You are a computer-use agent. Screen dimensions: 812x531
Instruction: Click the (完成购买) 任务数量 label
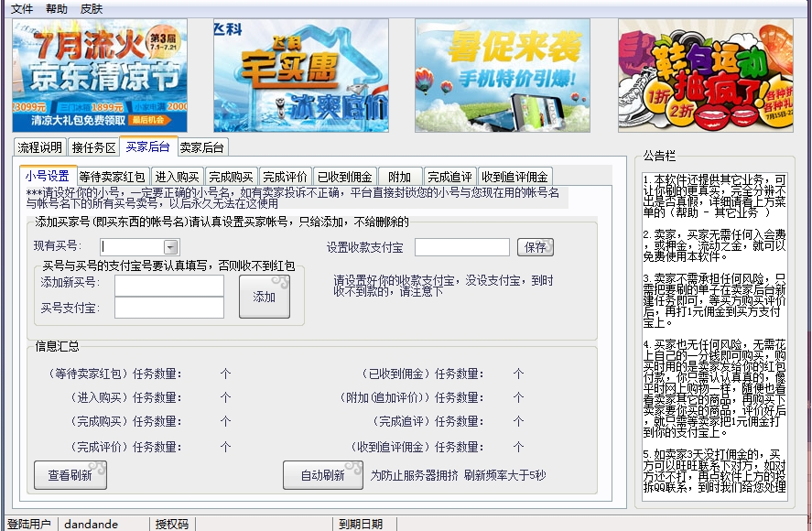125,421
